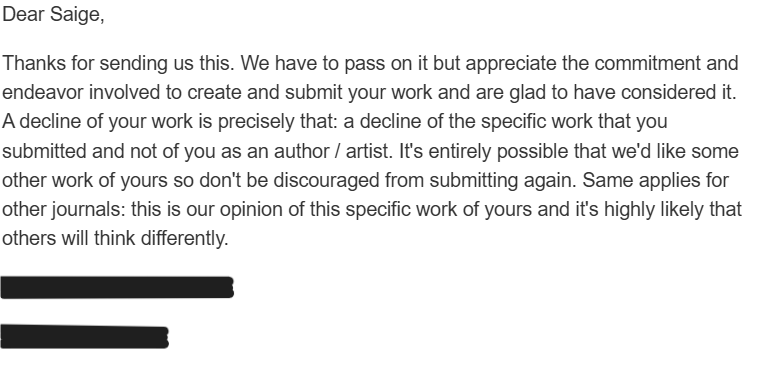Click the word "discouraged" in the email
Viewport: 762px width, 368px height.
tap(327, 180)
